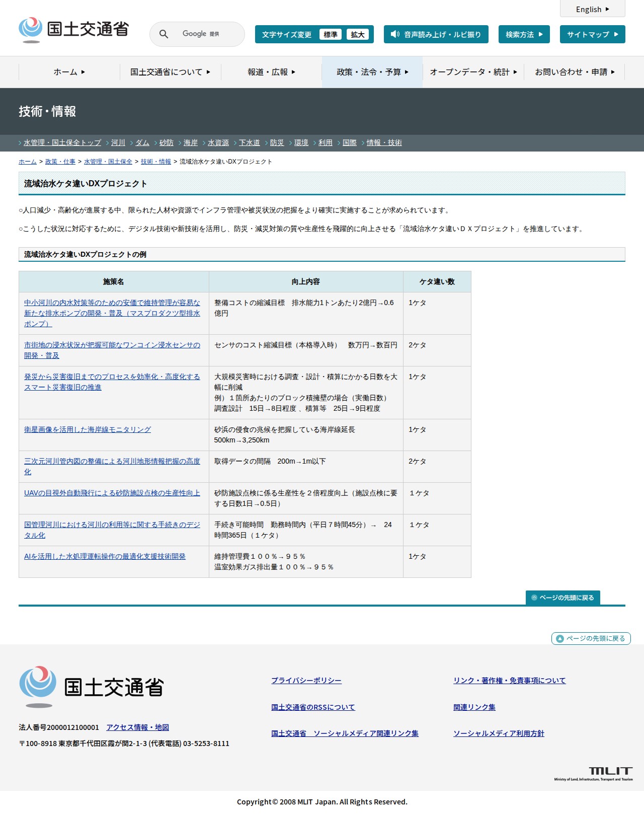Open the 水資源 sub-navigation link

[x=218, y=143]
